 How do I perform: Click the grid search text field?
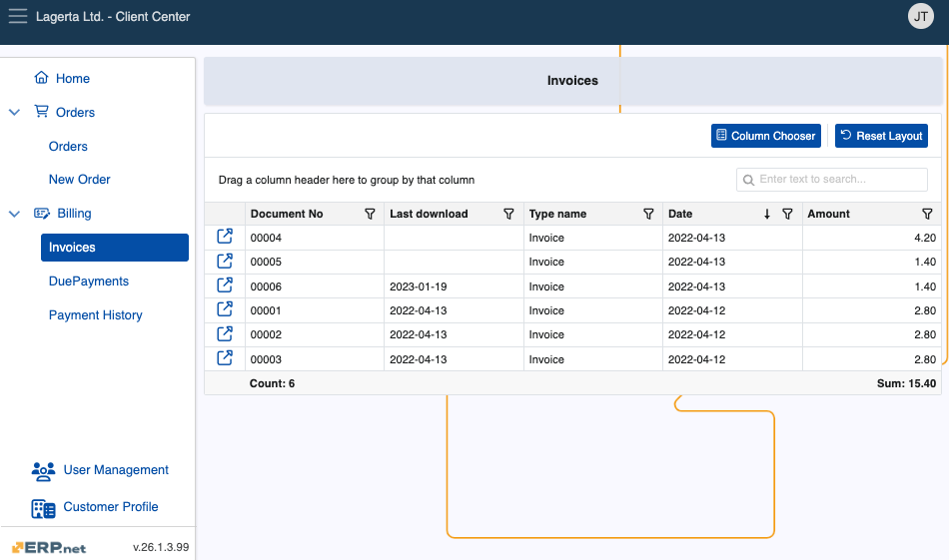[831, 180]
